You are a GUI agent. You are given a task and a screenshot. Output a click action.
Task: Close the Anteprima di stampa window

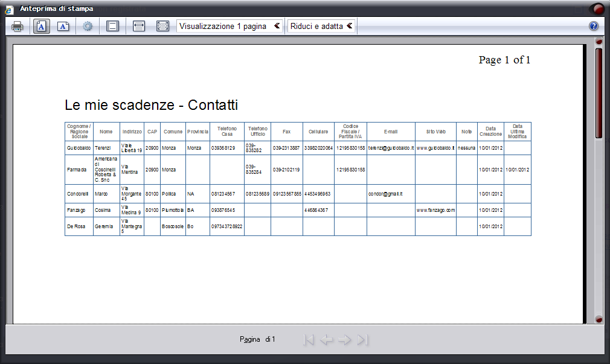click(x=597, y=9)
